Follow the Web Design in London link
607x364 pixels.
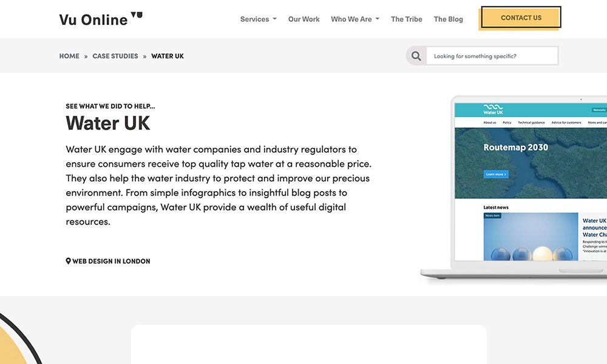click(111, 261)
